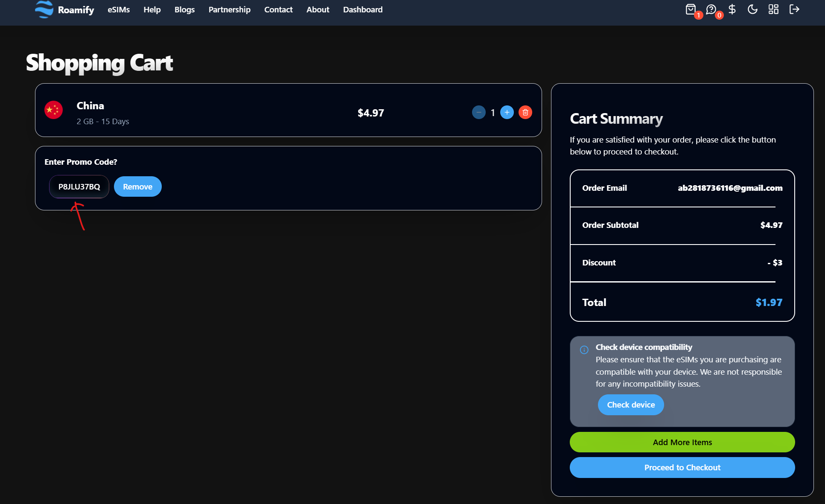Open the shopping cart icon in header

(691, 9)
